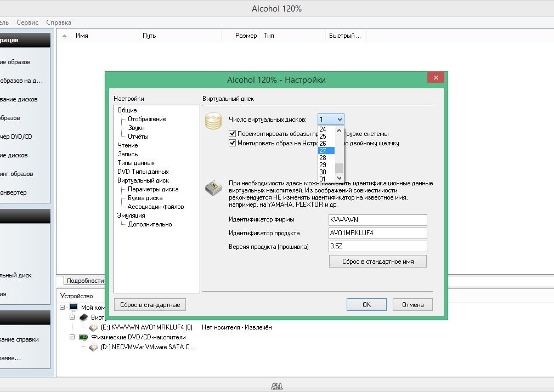Screen dimensions: 554x392
Task: Select Параметры диска in settings tree
Action: [x=153, y=189]
